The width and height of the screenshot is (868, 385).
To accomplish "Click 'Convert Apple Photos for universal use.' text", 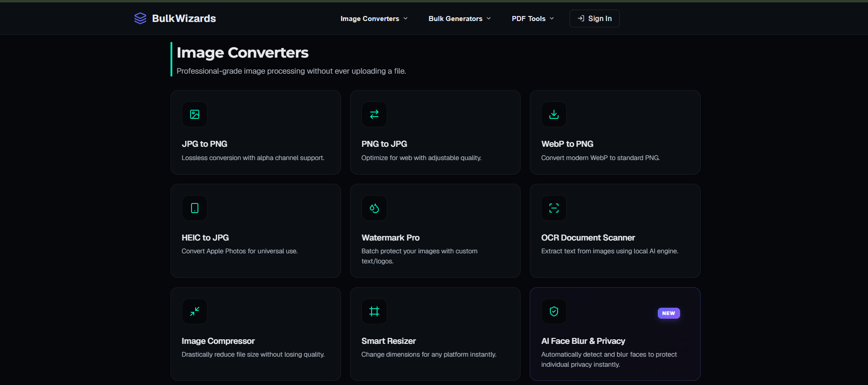I will (240, 251).
